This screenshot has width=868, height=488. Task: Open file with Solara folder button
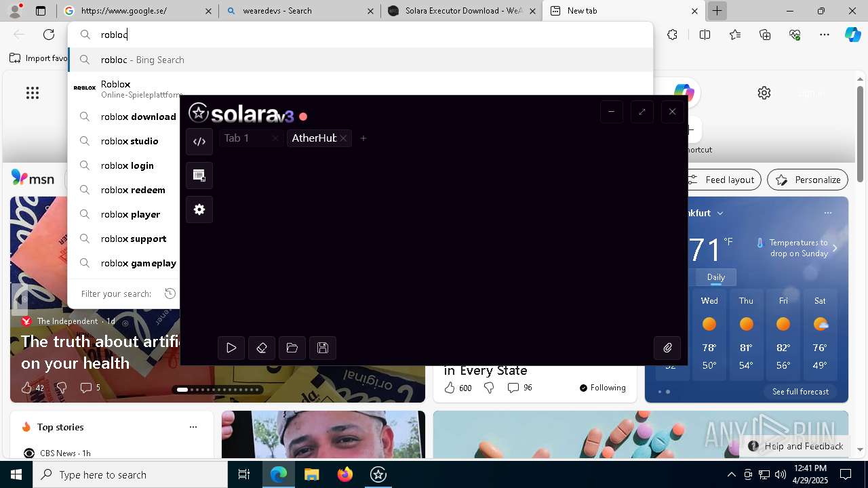click(292, 348)
